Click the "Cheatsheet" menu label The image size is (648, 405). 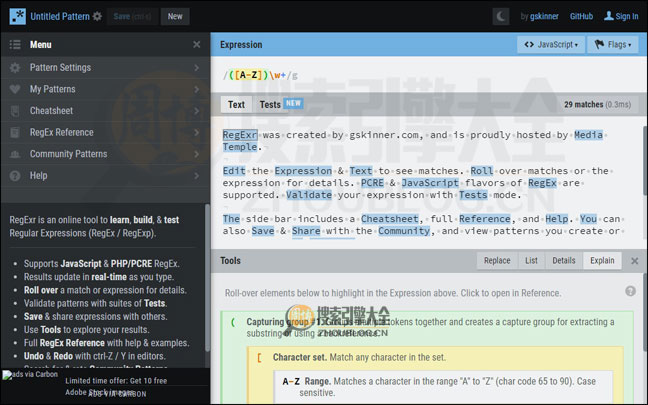[x=51, y=111]
